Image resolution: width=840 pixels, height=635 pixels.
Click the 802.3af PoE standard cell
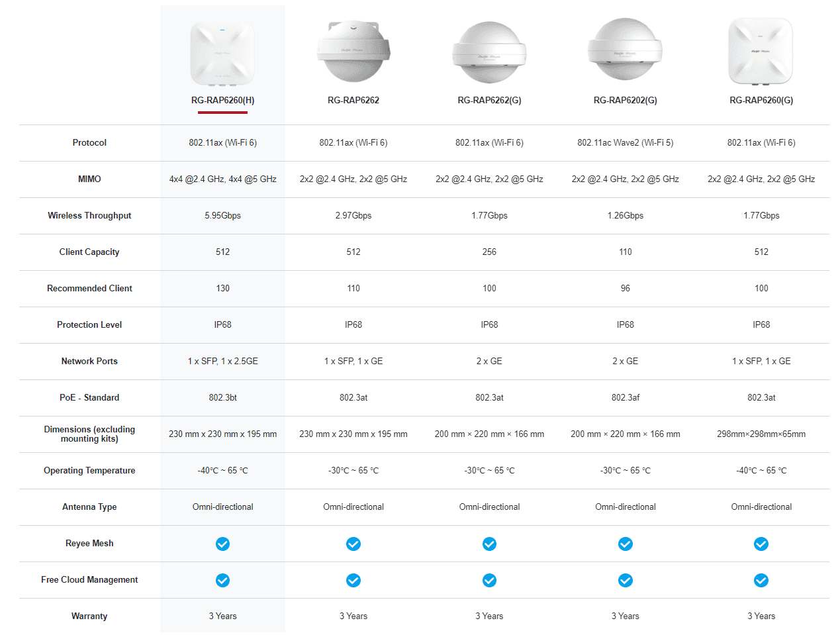point(626,397)
